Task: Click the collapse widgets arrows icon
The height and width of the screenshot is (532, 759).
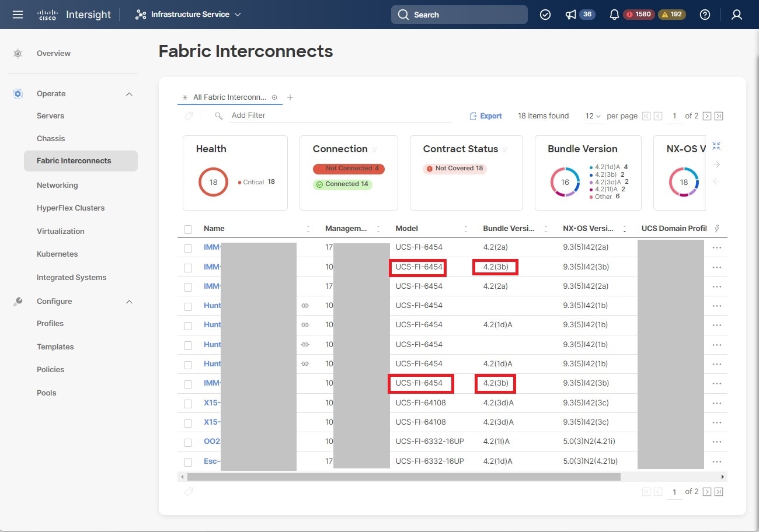Action: [x=716, y=146]
